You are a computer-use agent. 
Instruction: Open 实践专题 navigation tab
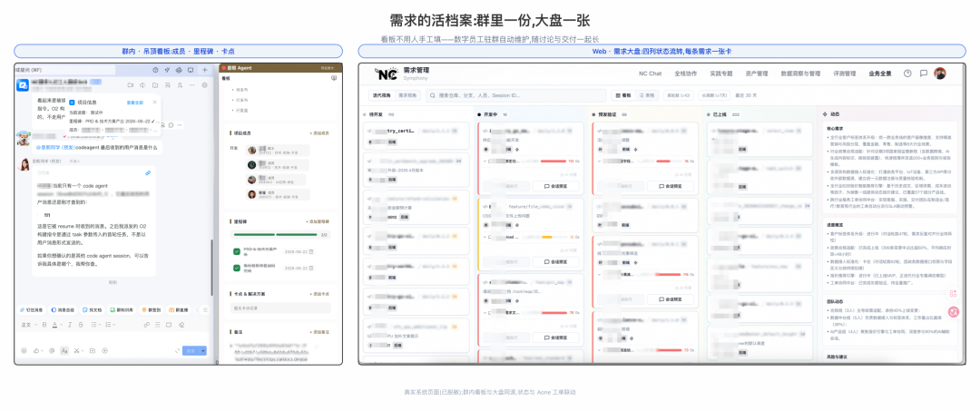pos(720,73)
